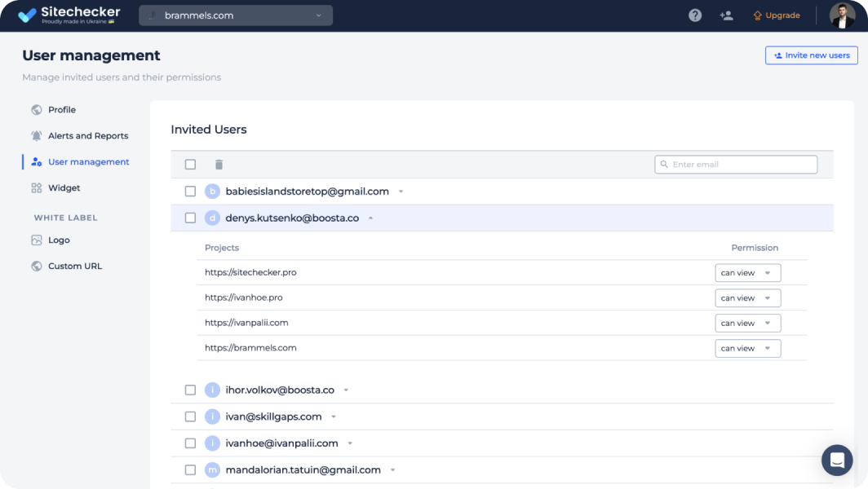Click the User management person icon
Image resolution: width=868 pixels, height=489 pixels.
(37, 161)
